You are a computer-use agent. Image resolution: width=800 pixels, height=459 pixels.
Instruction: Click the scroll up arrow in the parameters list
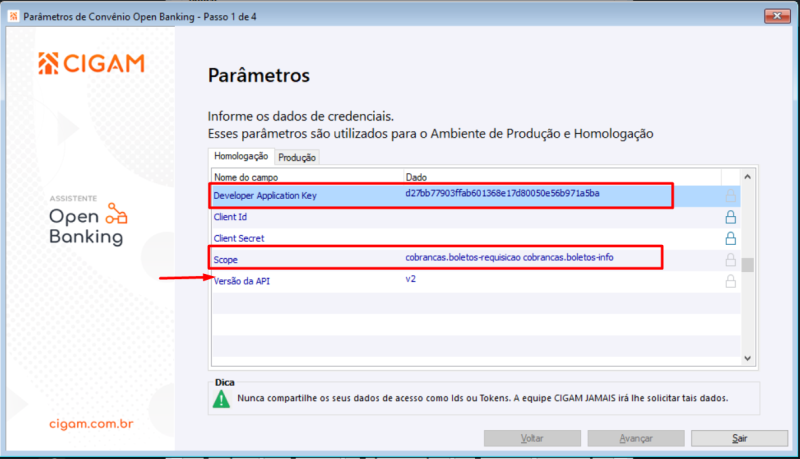[747, 176]
